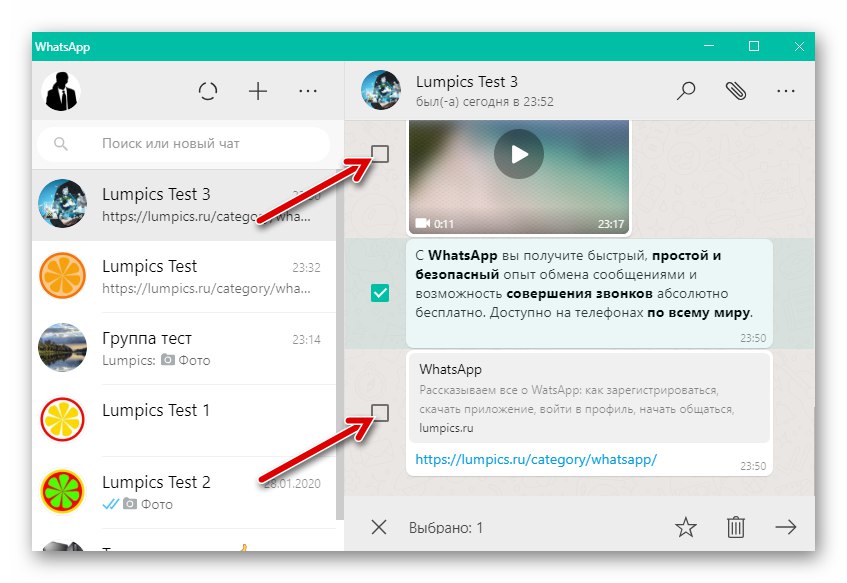Select the text message about WhatsApp messaging
The width and height of the screenshot is (847, 583).
tap(589, 293)
